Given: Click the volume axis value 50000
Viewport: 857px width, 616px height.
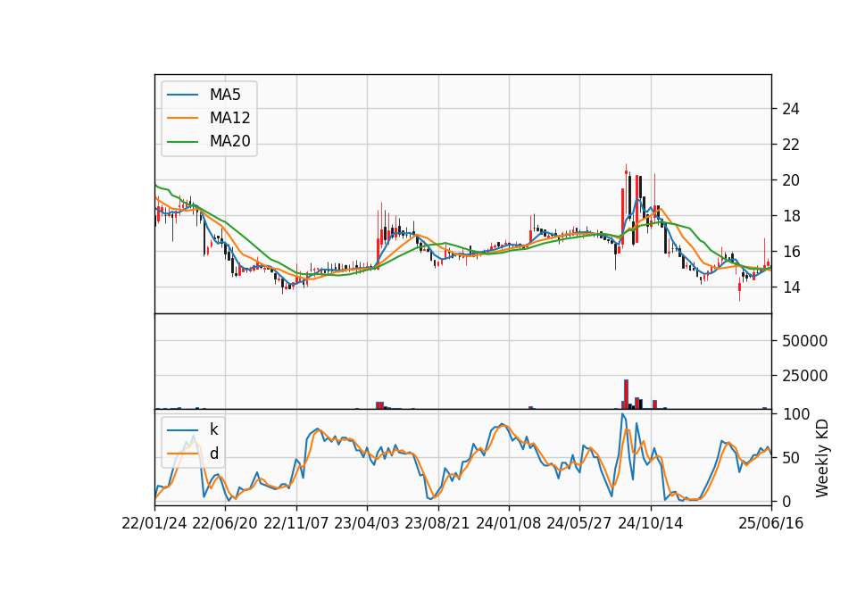Looking at the screenshot, I should [804, 341].
